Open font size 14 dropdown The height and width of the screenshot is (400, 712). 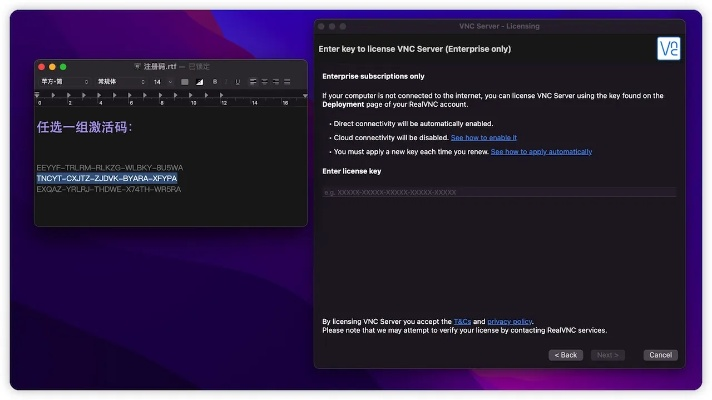(162, 82)
